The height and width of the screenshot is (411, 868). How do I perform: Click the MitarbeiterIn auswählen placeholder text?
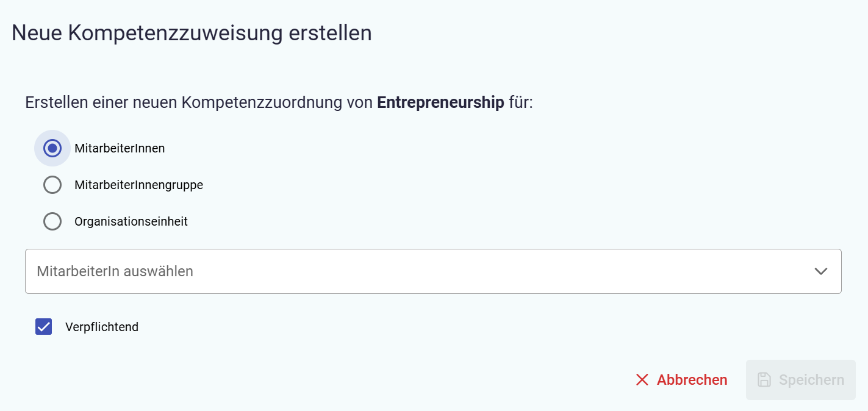(x=115, y=271)
